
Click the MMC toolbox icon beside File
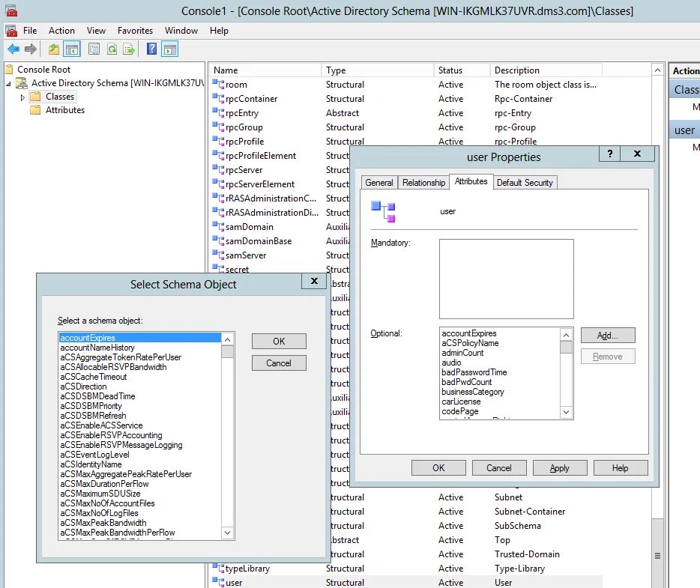click(x=11, y=31)
